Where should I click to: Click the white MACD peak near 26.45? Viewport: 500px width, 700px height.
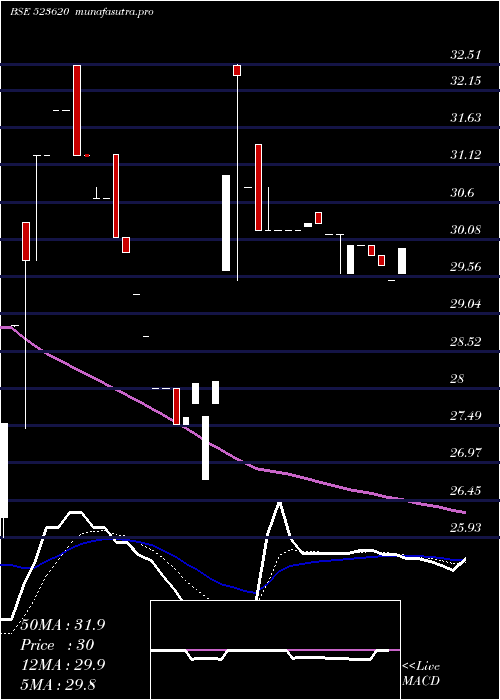click(x=279, y=503)
